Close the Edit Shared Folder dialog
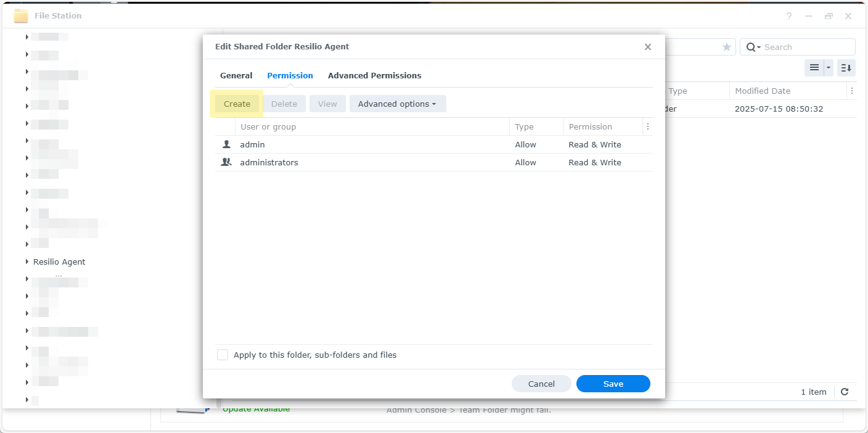The height and width of the screenshot is (433, 868). (648, 47)
